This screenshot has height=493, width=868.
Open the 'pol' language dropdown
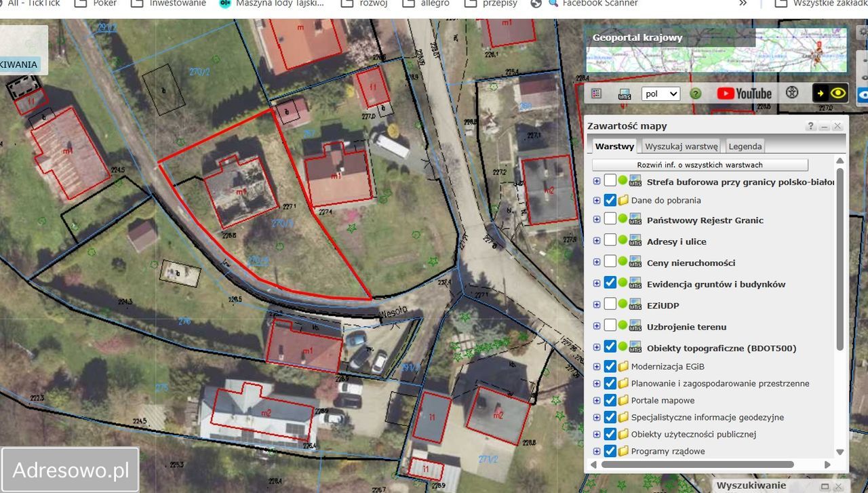(x=660, y=94)
